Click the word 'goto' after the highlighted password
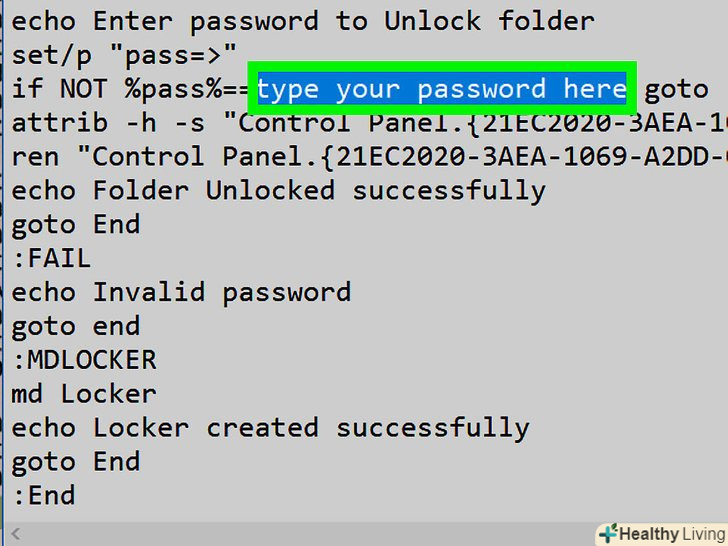 (677, 89)
